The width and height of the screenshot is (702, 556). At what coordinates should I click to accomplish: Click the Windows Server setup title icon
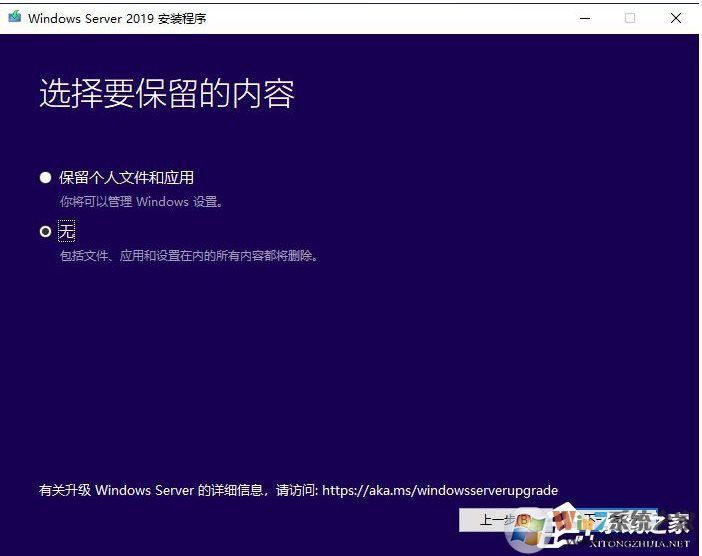point(15,17)
